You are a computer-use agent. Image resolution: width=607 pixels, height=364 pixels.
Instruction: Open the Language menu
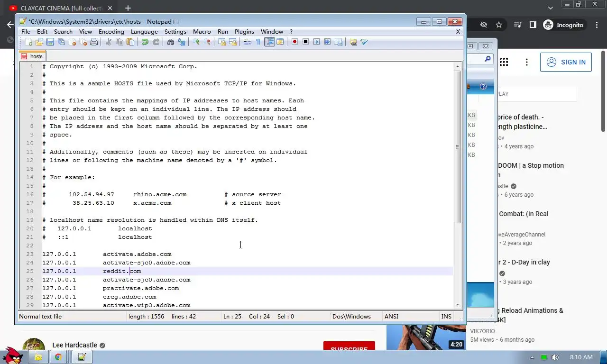point(144,32)
